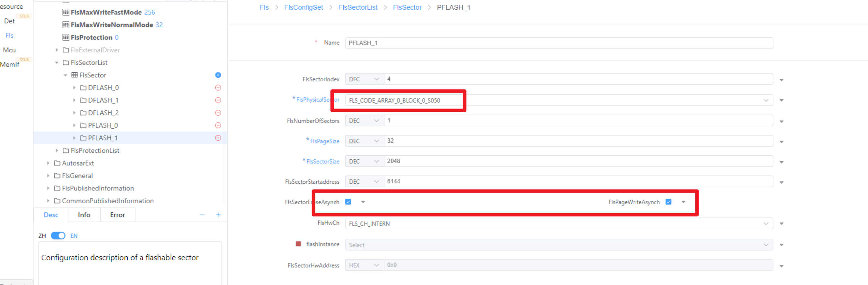The image size is (868, 285).
Task: Remove PFLASH_0 via the red minus icon
Action: [x=218, y=125]
